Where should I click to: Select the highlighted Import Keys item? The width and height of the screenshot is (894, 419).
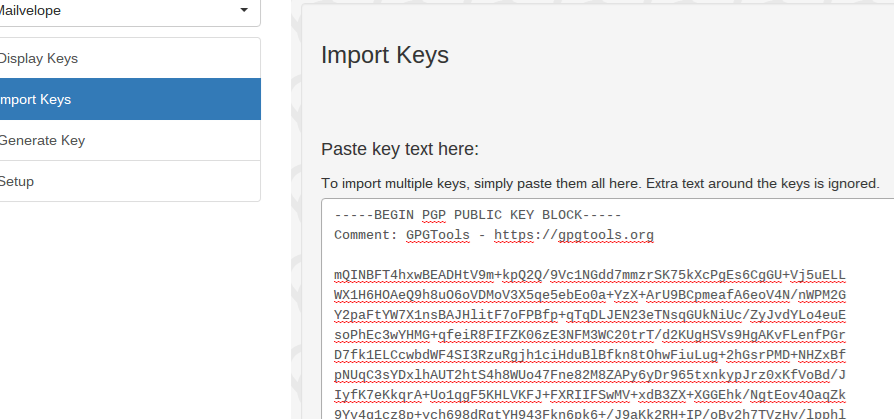[130, 99]
